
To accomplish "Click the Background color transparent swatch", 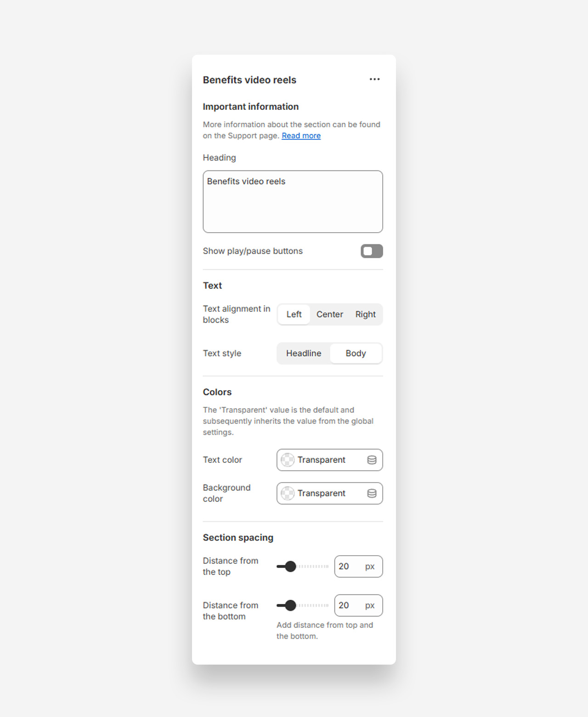I will pos(288,493).
